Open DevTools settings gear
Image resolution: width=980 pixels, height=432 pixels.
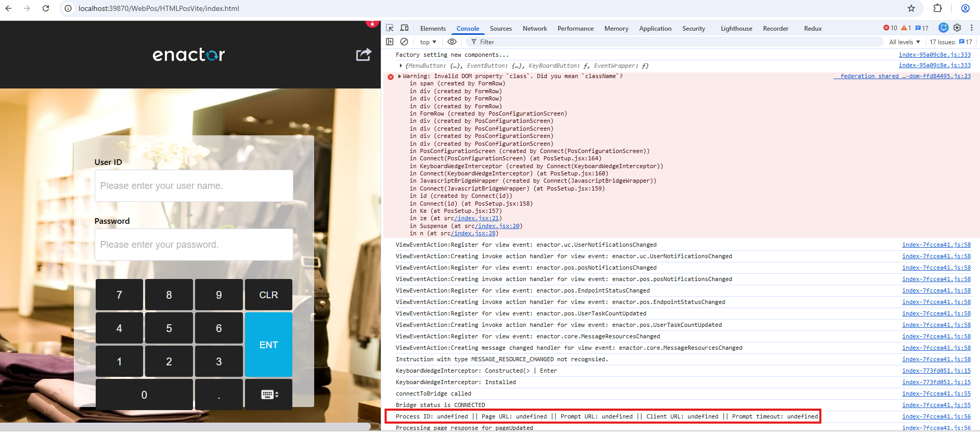pyautogui.click(x=957, y=28)
